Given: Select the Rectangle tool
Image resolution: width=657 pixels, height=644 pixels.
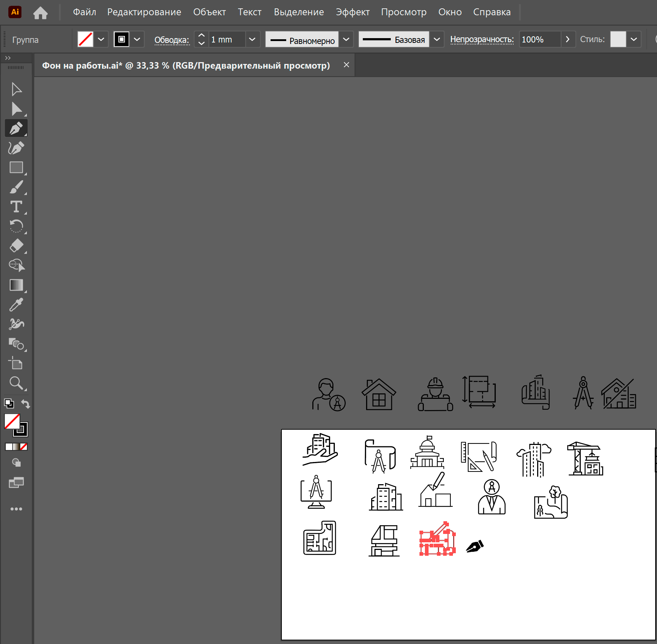Looking at the screenshot, I should tap(16, 167).
